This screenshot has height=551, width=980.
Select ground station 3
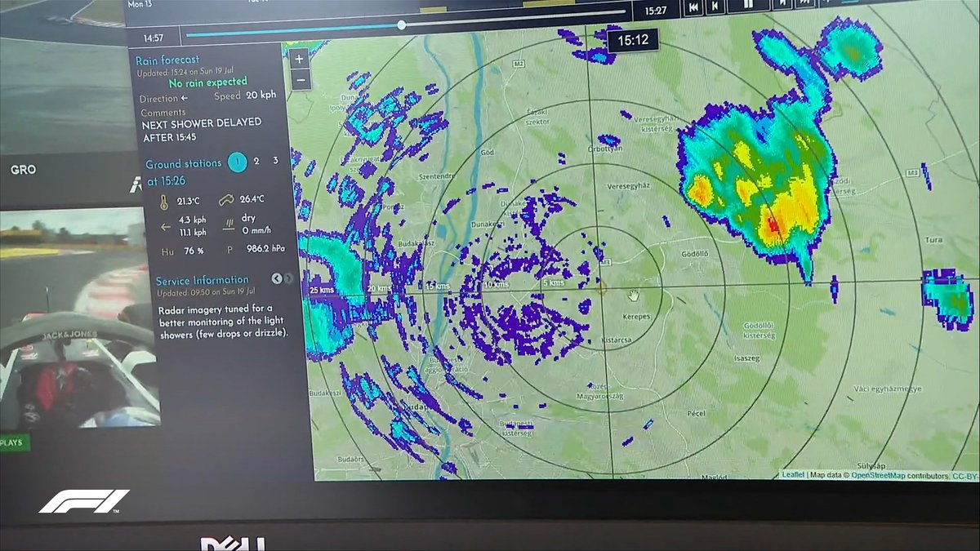(275, 161)
